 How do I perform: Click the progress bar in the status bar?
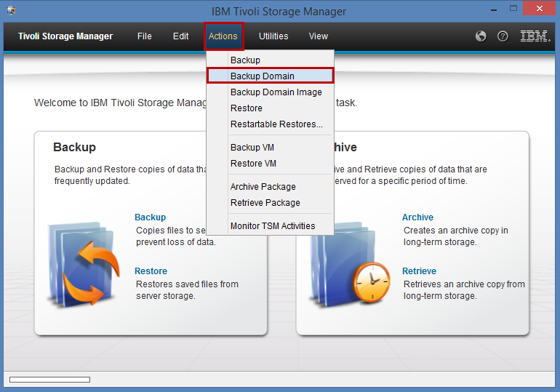click(x=49, y=380)
